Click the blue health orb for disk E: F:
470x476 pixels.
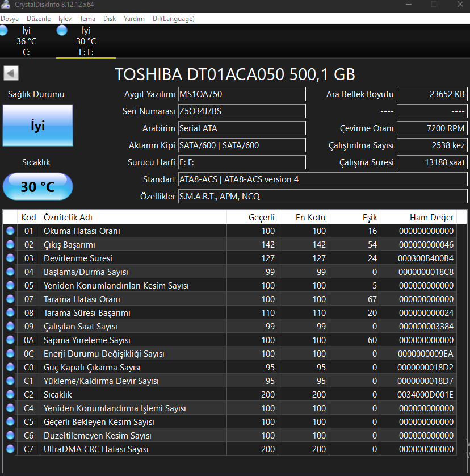(62, 31)
